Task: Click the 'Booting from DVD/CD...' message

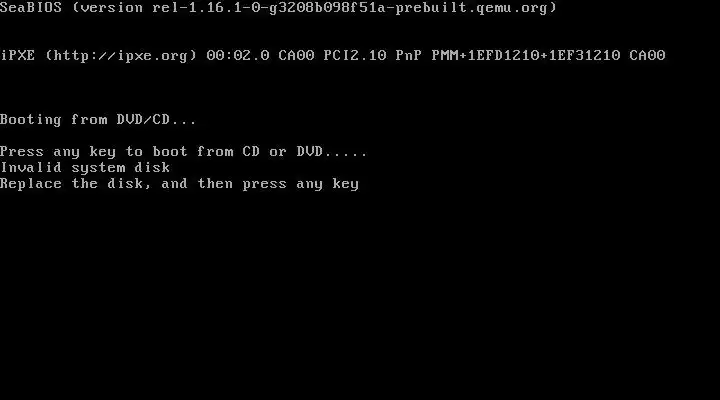Action: (x=98, y=120)
